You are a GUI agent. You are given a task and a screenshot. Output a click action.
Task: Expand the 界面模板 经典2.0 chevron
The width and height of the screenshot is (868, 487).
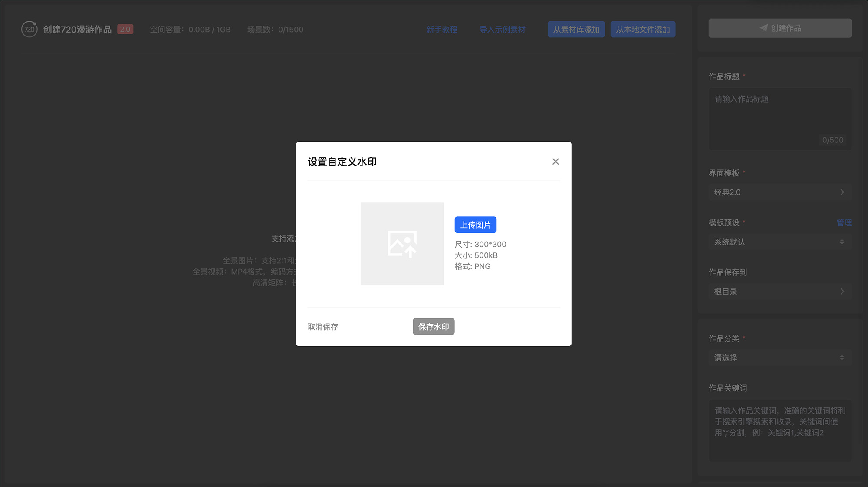click(x=842, y=192)
